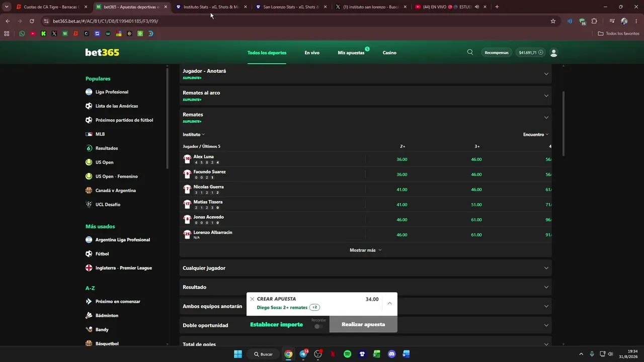The image size is (644, 362).
Task: Open Chrome extensions puzzle icon
Action: click(x=594, y=21)
